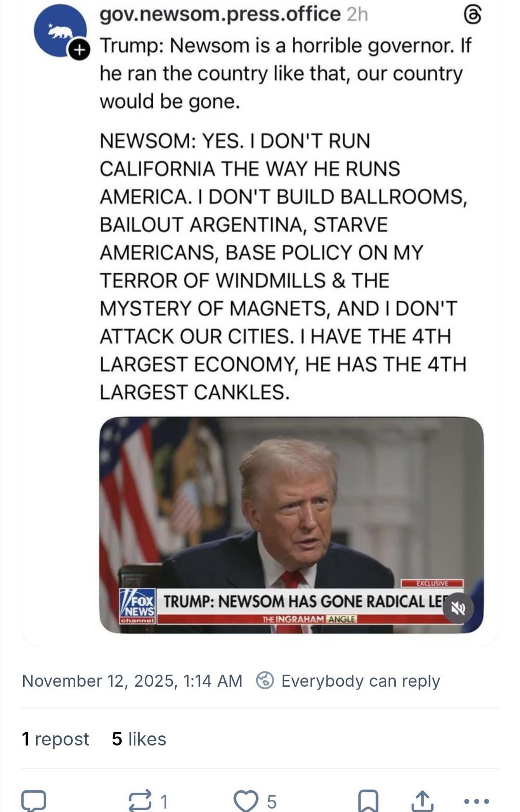Share the post via the share icon
This screenshot has height=812, width=520.
tap(421, 801)
